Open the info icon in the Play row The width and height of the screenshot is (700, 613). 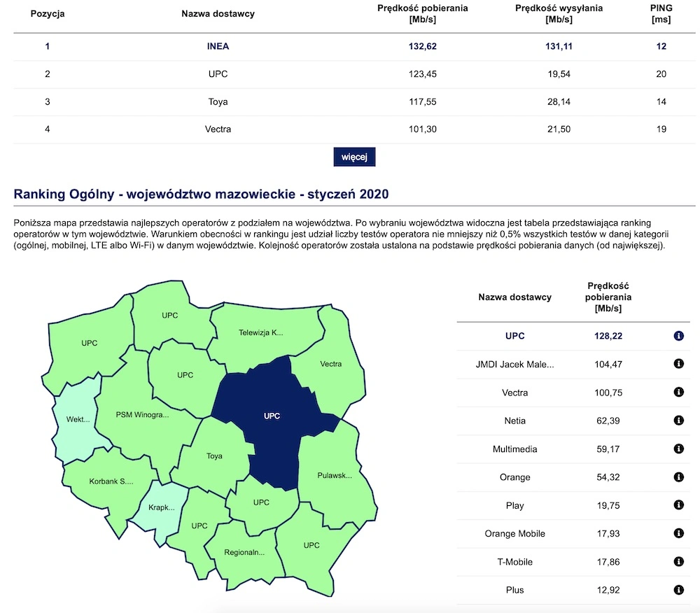(x=678, y=505)
